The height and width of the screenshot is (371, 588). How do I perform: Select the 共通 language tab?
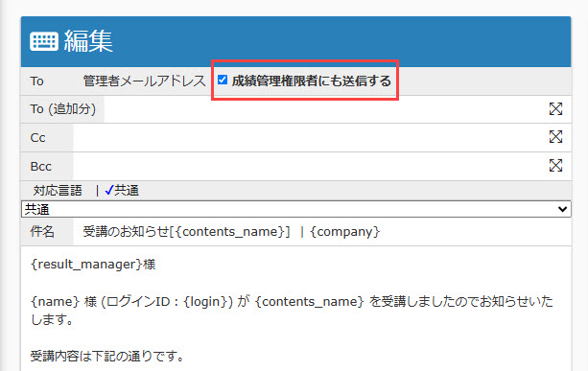127,191
